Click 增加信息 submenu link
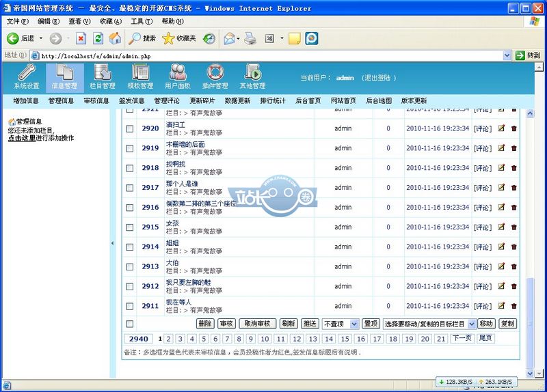 [26, 100]
